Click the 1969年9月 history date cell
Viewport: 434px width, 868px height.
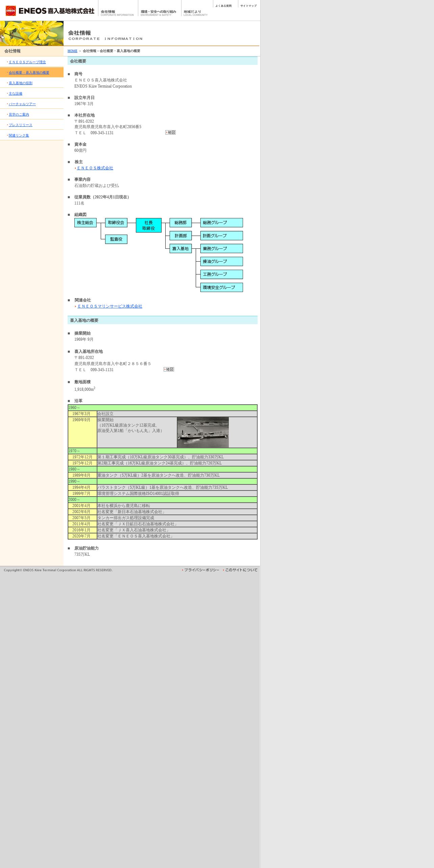(82, 432)
